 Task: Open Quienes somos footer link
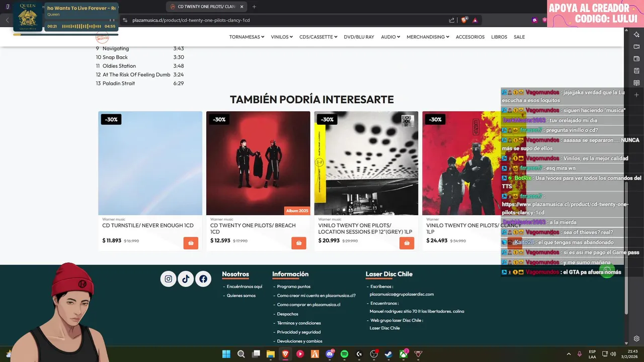coord(241,296)
